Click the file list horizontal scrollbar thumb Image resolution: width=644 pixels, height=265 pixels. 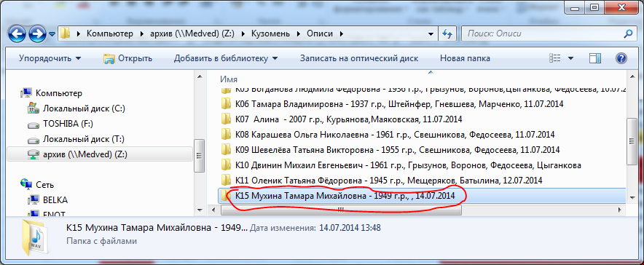point(341,210)
